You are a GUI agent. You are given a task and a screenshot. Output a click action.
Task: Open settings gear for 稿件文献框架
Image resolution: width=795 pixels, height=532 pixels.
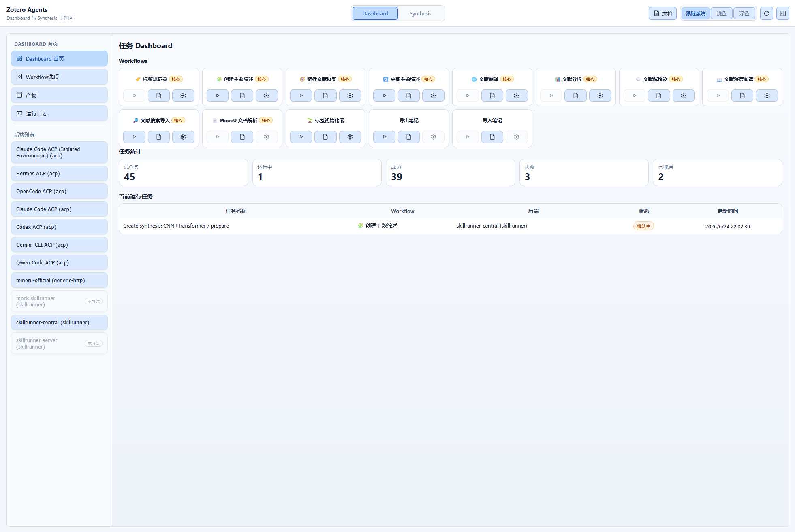(350, 96)
